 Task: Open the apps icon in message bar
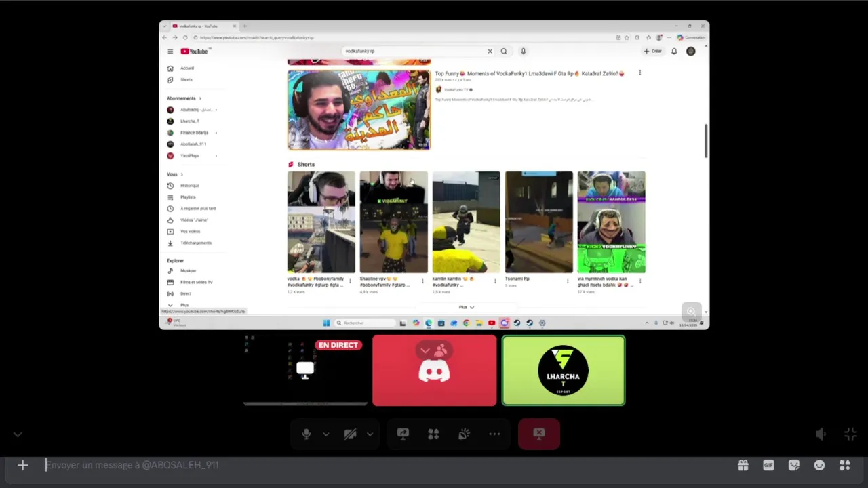(845, 465)
